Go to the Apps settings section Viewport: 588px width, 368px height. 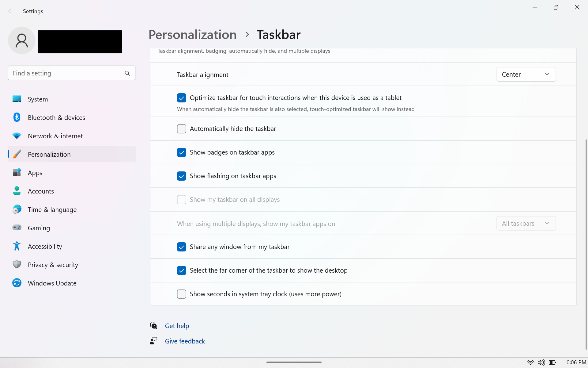click(35, 173)
